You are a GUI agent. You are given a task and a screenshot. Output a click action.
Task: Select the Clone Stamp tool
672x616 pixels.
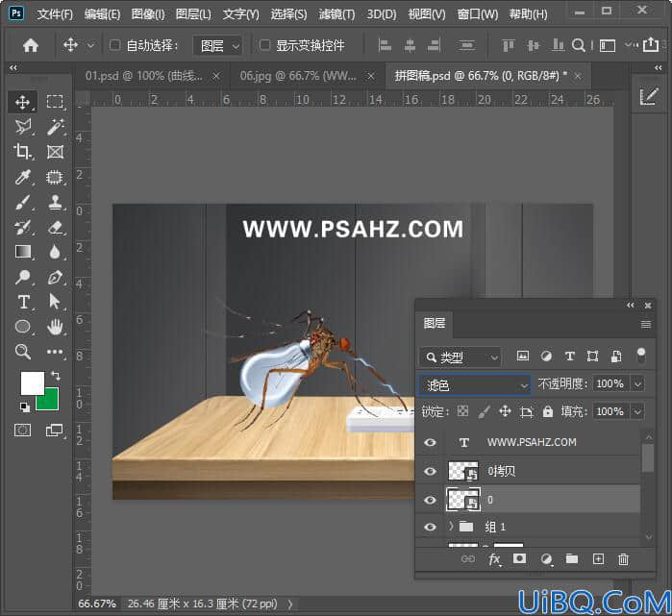click(56, 202)
